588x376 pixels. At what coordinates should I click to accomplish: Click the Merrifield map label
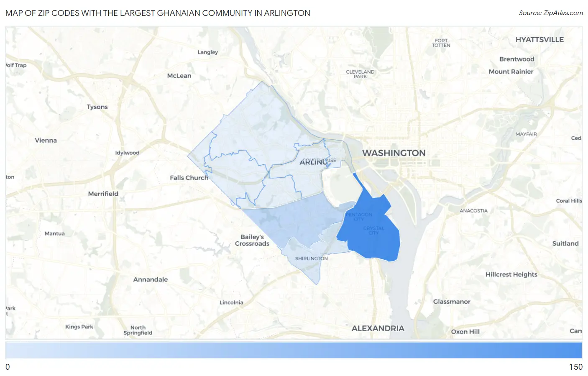[103, 194]
